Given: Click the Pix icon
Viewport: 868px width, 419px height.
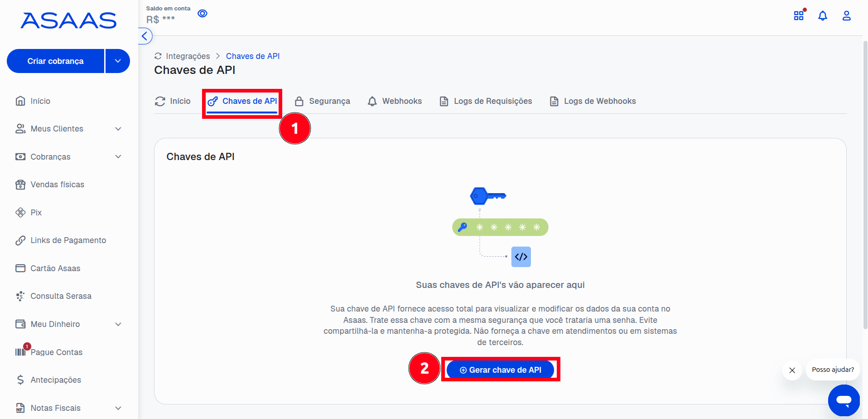Looking at the screenshot, I should pyautogui.click(x=20, y=213).
